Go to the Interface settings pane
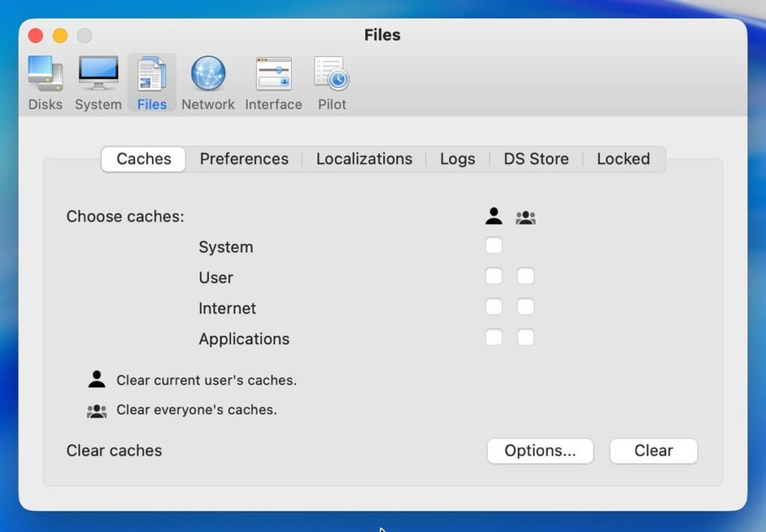766x532 pixels. coord(274,82)
